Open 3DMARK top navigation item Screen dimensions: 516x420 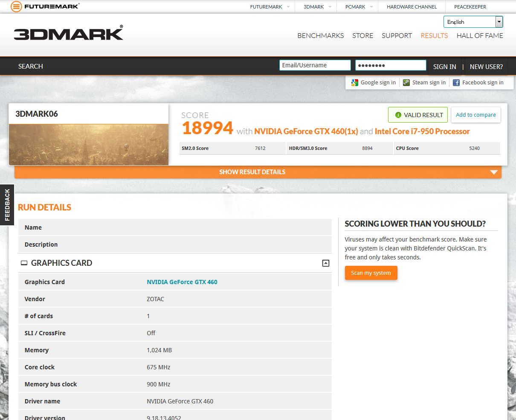[x=314, y=7]
